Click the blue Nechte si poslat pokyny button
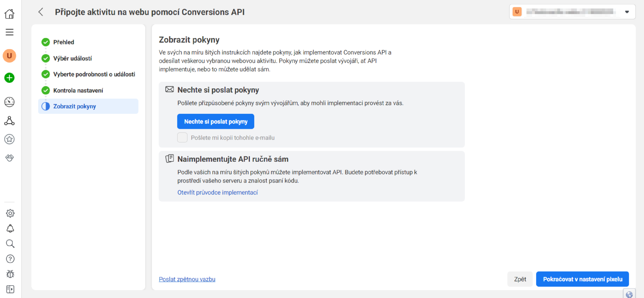The height and width of the screenshot is (298, 644). coord(216,122)
